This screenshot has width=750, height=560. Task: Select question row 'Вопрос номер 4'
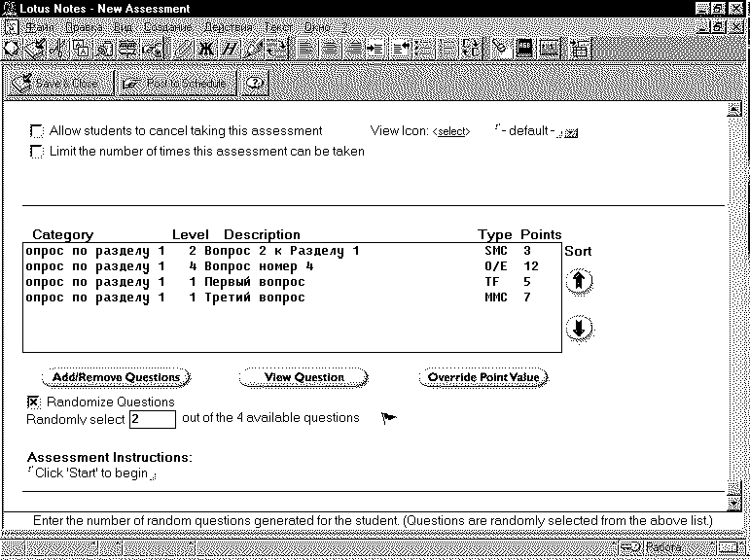(292, 266)
